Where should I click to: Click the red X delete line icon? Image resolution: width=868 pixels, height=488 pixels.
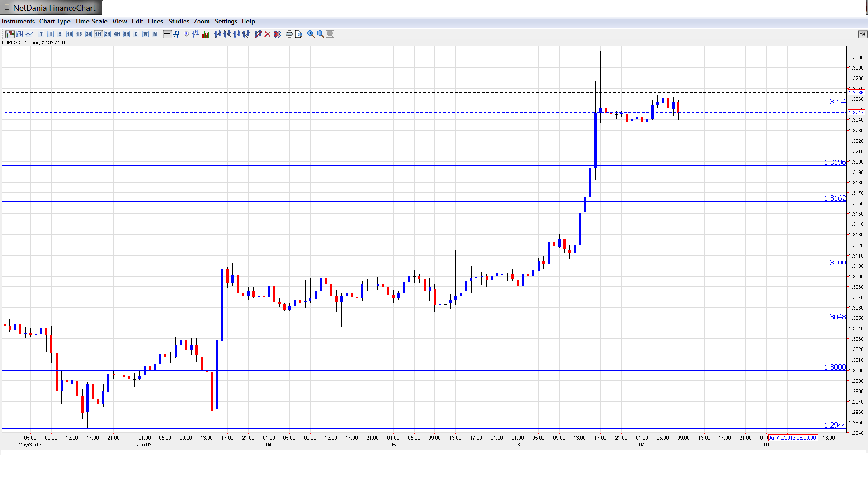click(x=268, y=34)
